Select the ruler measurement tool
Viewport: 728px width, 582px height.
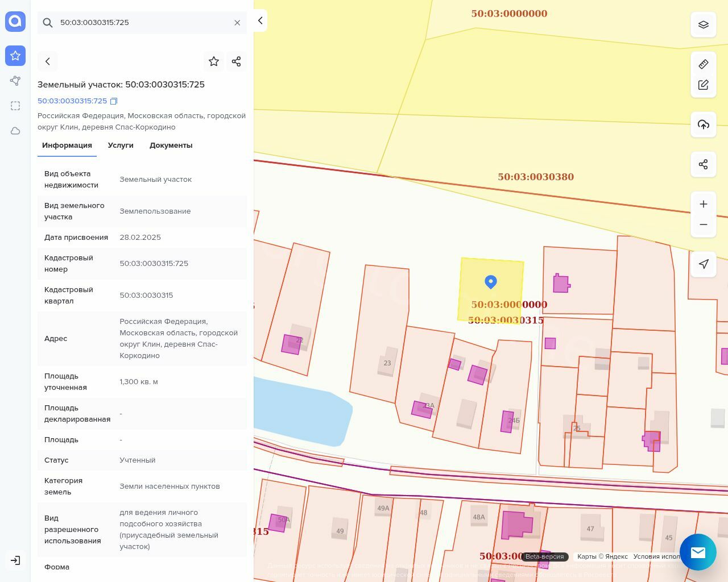tap(703, 64)
